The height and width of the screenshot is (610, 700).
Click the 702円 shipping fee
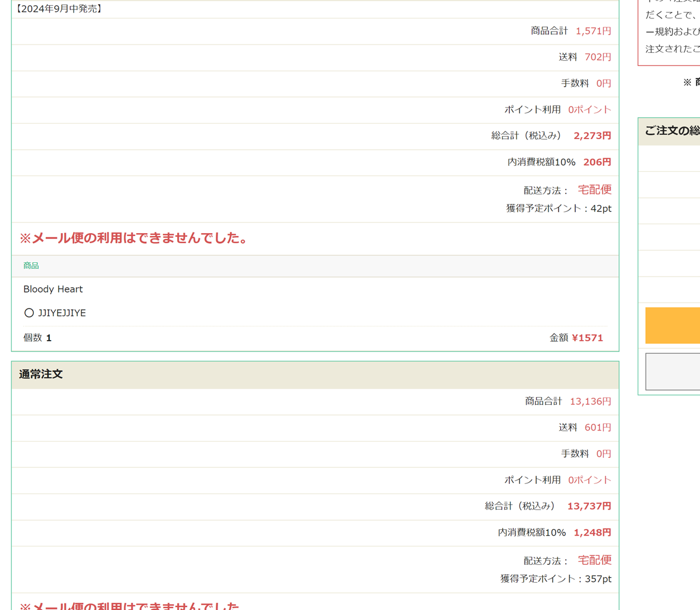pos(598,57)
